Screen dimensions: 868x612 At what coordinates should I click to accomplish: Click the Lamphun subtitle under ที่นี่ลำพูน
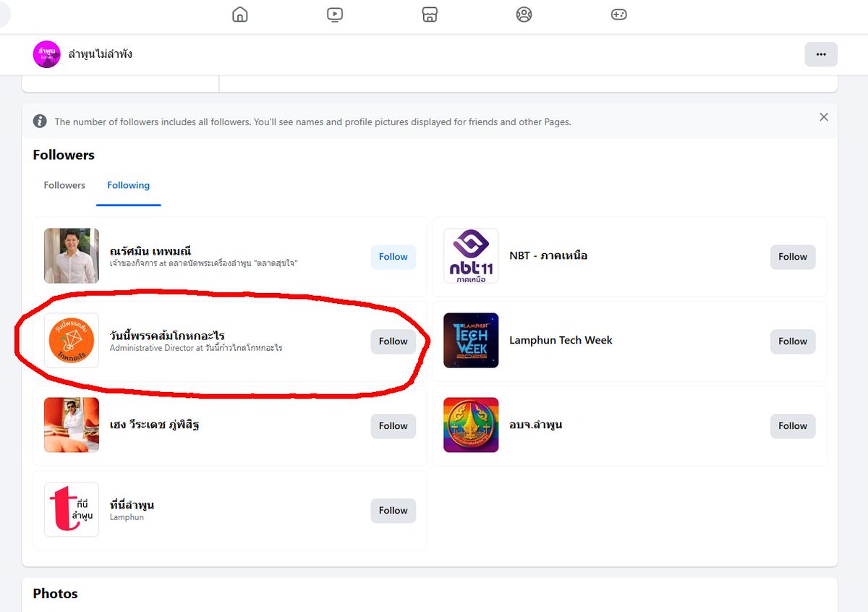[x=127, y=517]
